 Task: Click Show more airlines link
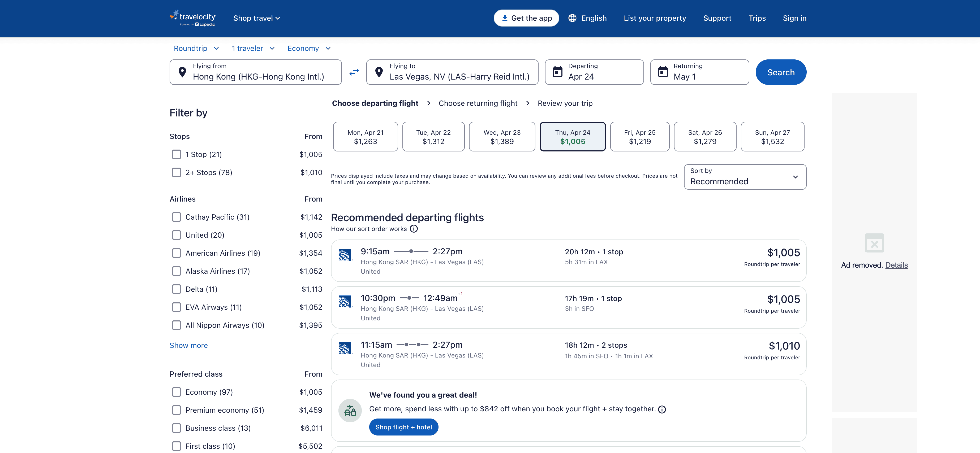(189, 345)
